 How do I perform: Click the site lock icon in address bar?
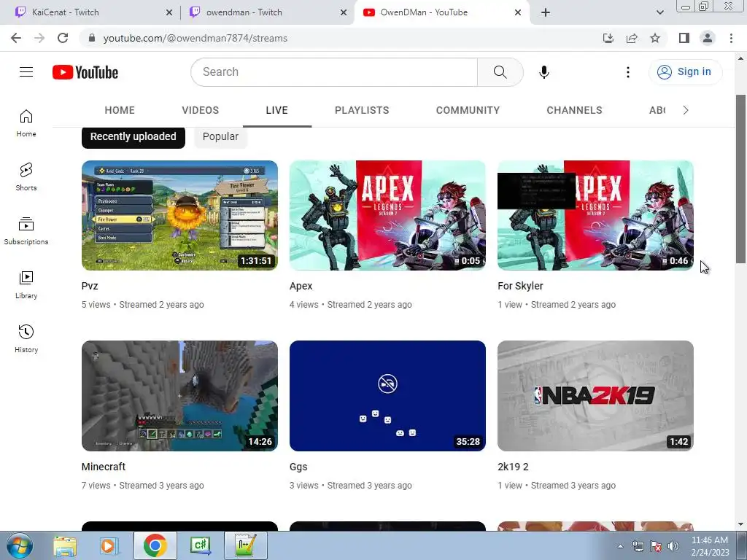(92, 38)
